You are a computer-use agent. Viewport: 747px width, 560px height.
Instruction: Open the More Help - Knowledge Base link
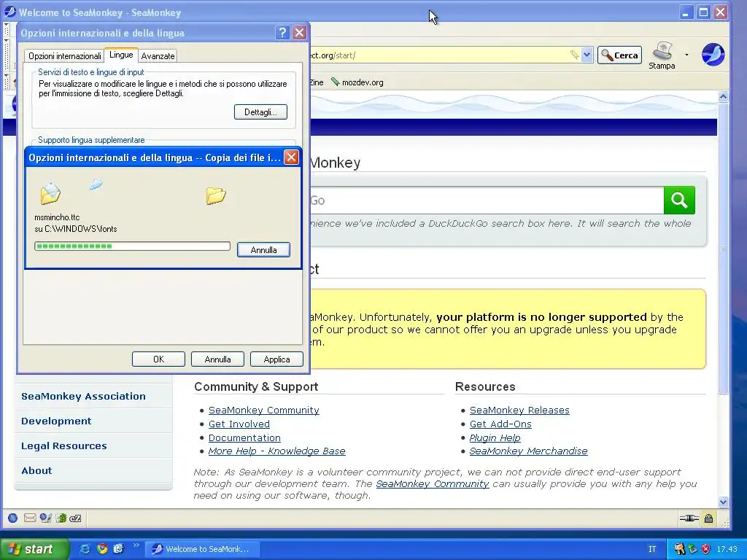(x=276, y=451)
